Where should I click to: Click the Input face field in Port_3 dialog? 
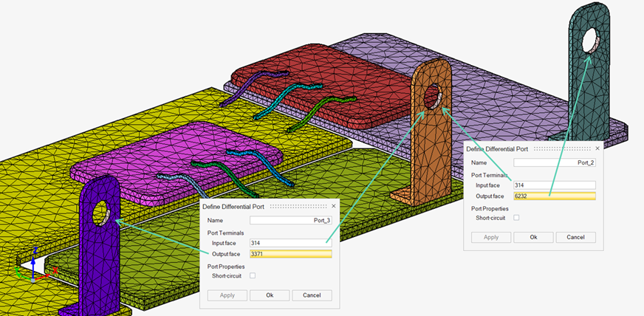tap(291, 242)
